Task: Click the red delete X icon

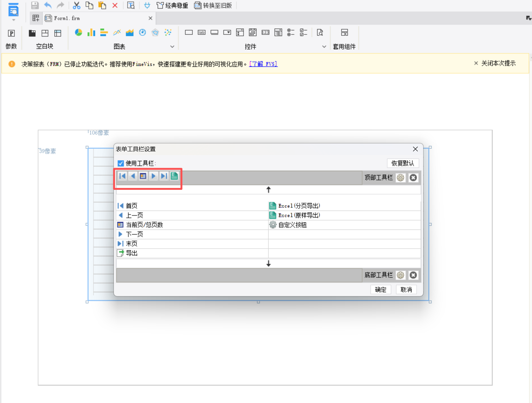Action: 115,5
